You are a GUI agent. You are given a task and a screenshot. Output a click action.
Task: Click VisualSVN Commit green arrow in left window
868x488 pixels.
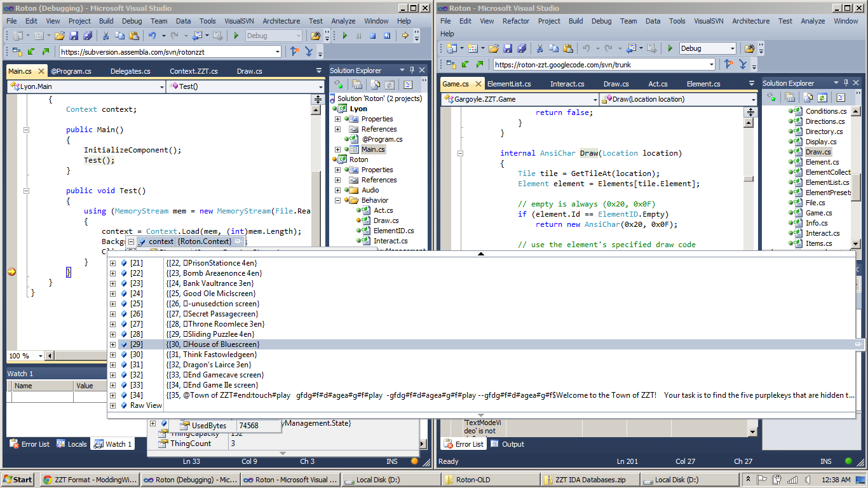46,51
